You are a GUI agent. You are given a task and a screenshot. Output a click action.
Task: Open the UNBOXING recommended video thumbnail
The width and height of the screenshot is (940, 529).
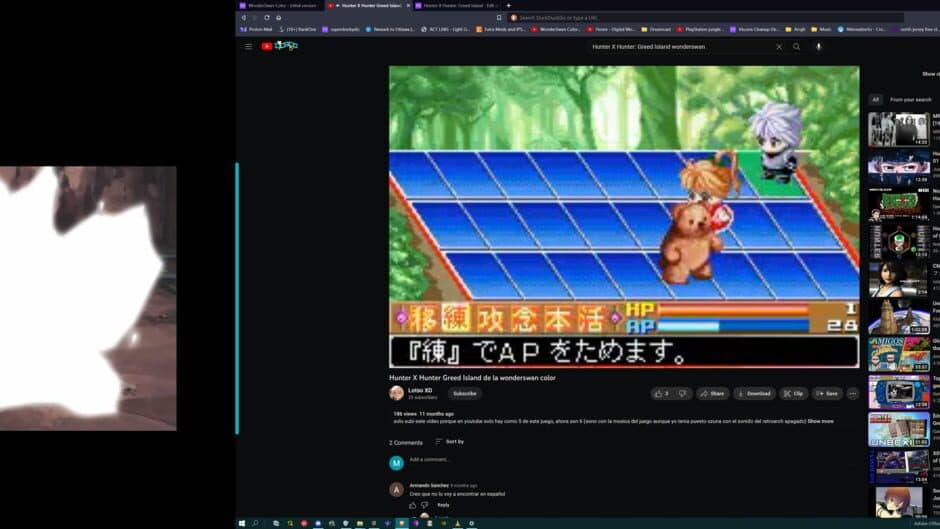899,429
